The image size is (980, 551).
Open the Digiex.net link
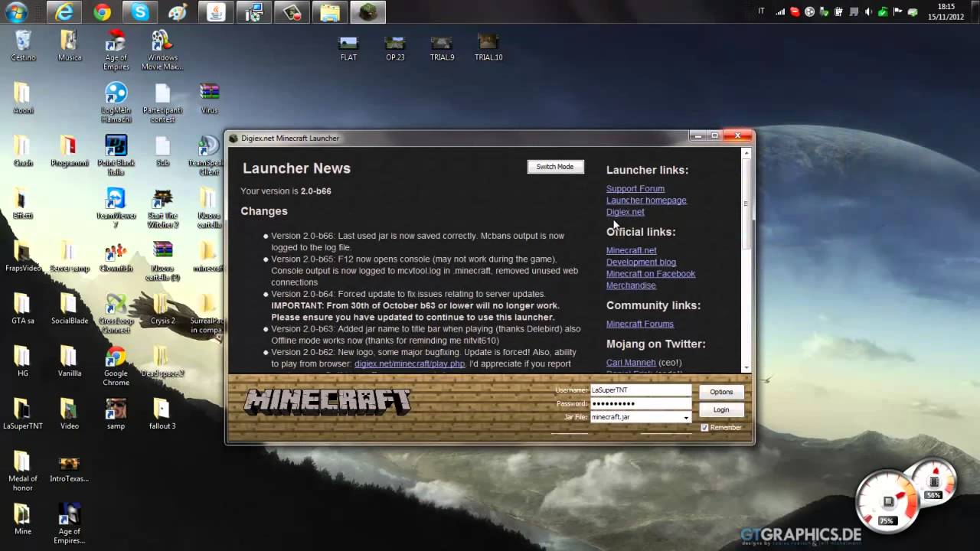626,212
